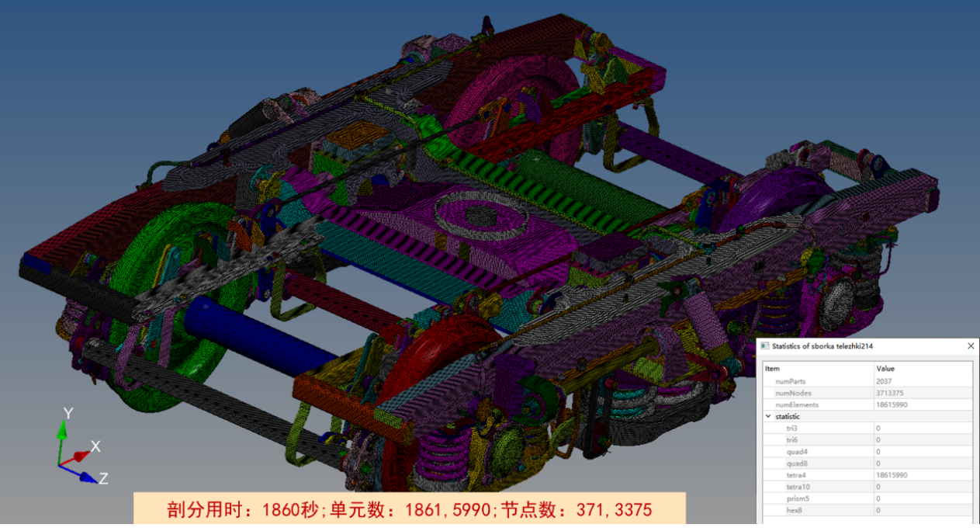The width and height of the screenshot is (980, 531).
Task: Close the Statistics of sborka telezhki214 dialog
Action: [971, 346]
